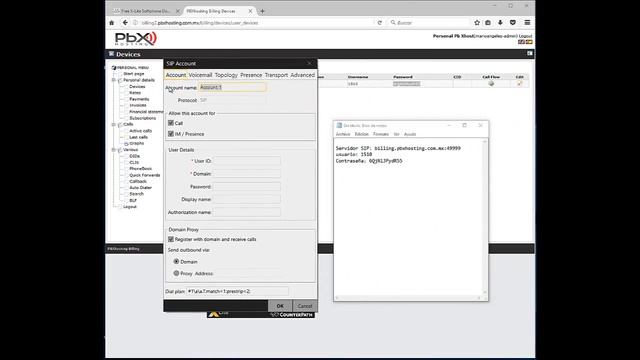
Task: Open Notepad Ayuda menu
Action: click(x=410, y=134)
